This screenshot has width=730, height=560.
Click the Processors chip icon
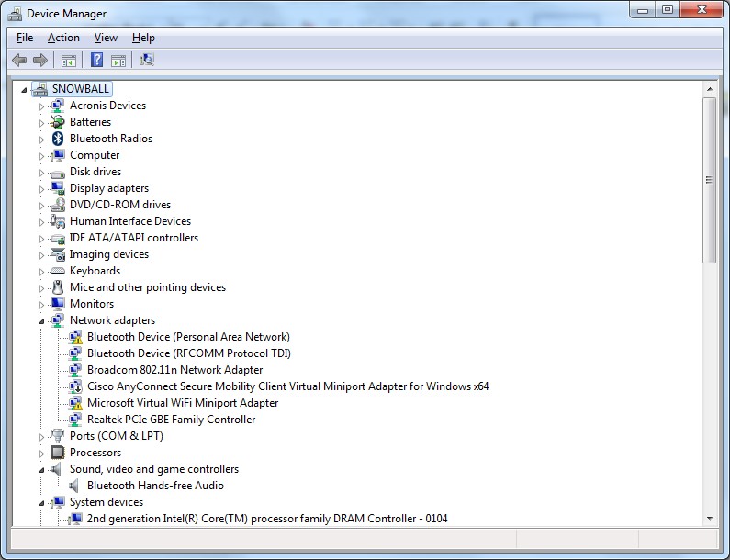point(57,453)
